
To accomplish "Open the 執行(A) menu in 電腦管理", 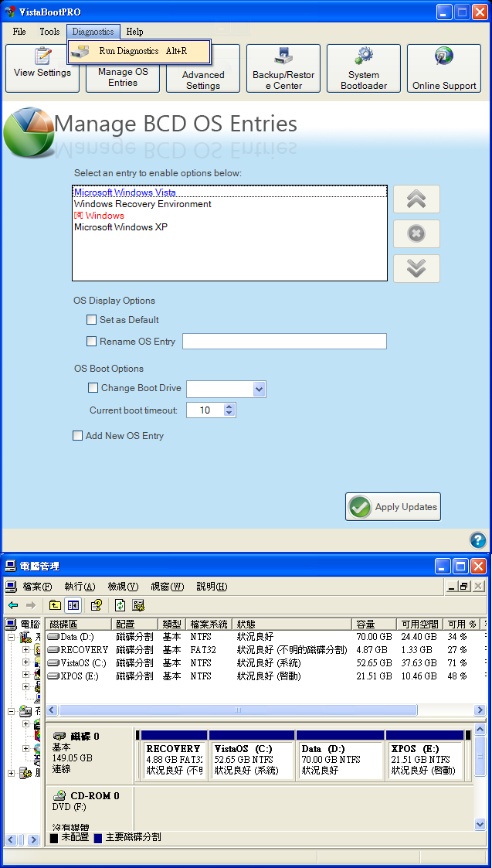I will click(80, 586).
